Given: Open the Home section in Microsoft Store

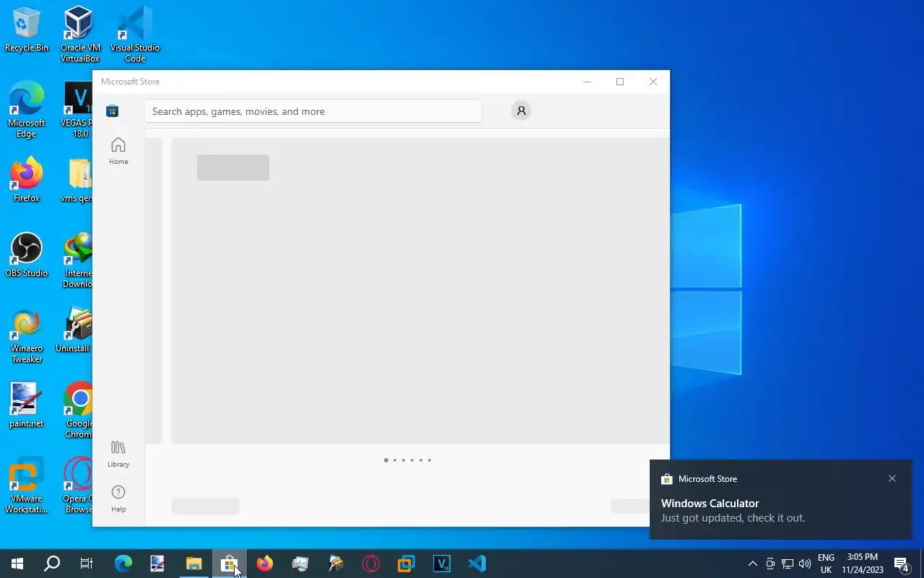Looking at the screenshot, I should (x=118, y=151).
